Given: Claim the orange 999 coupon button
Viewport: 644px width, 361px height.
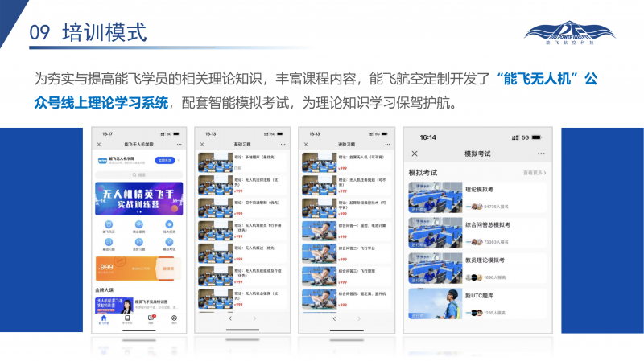Looking at the screenshot, I should point(168,269).
